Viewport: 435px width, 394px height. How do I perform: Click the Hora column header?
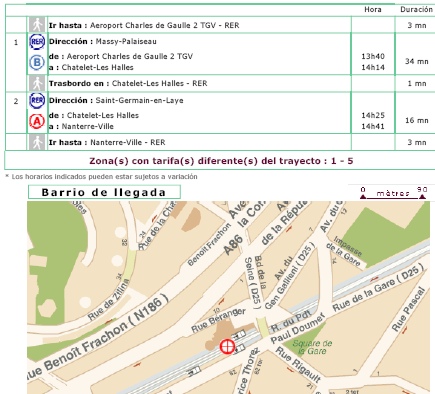[373, 10]
